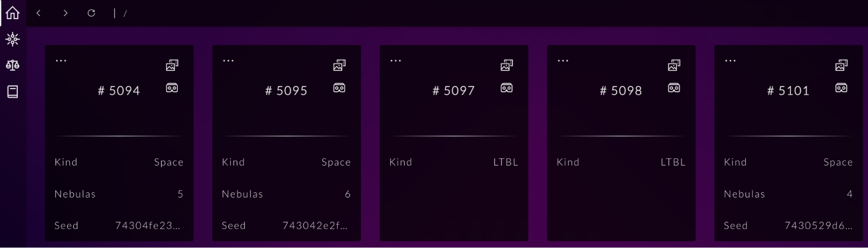Reload the page with refresh icon
Image resolution: width=868 pixels, height=248 pixels.
click(91, 13)
